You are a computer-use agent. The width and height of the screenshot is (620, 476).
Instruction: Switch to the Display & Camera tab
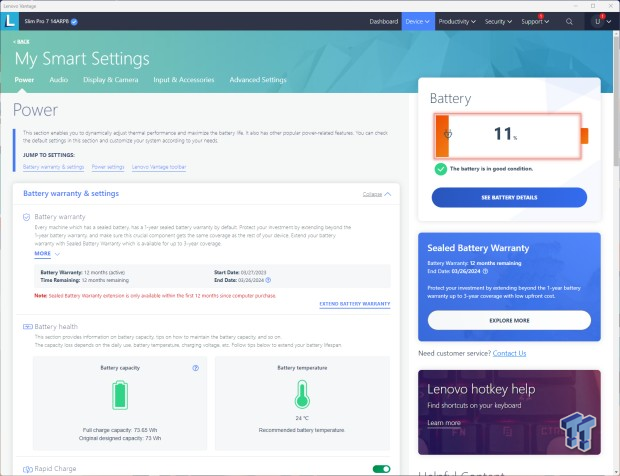coord(111,80)
